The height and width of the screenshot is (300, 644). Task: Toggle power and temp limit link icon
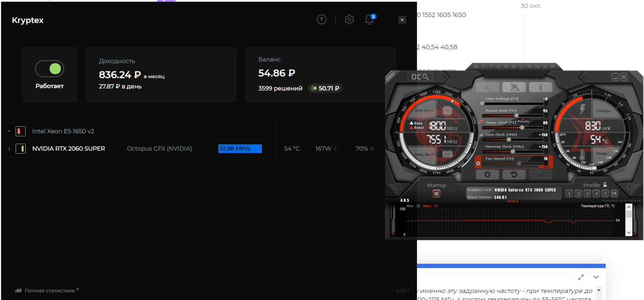(480, 122)
